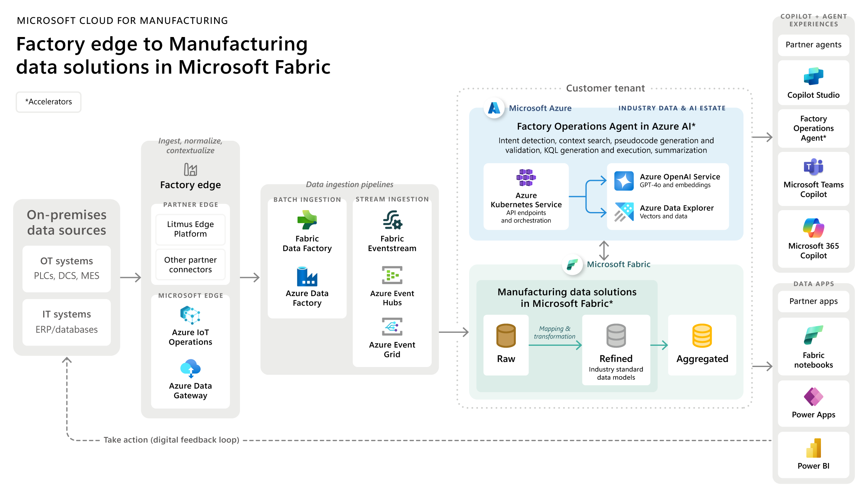This screenshot has width=868, height=495.
Task: Select the Power BI icon
Action: [x=813, y=448]
